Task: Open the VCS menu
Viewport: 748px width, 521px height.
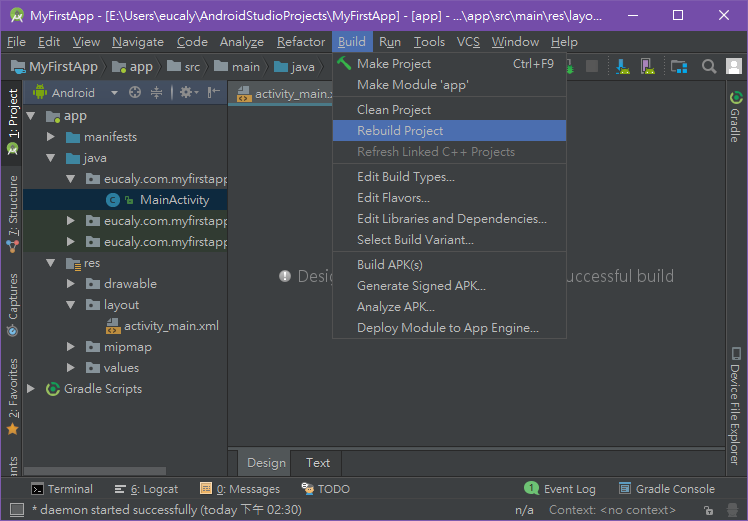Action: click(468, 42)
